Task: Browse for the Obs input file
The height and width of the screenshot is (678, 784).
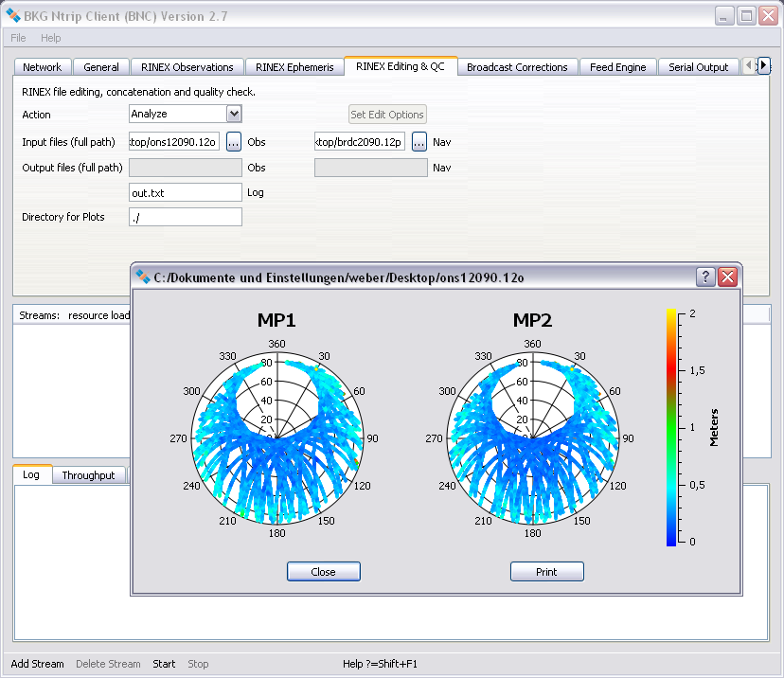Action: 234,142
